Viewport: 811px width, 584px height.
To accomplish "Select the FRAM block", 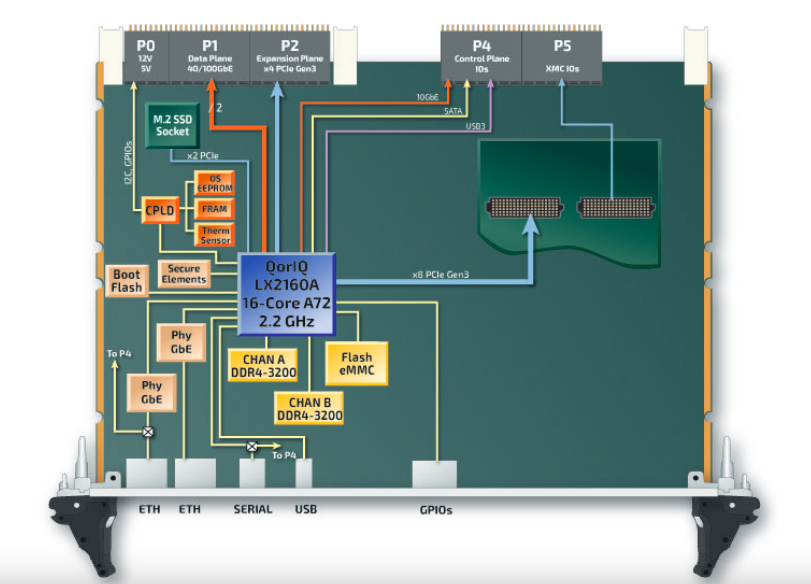I will [215, 209].
